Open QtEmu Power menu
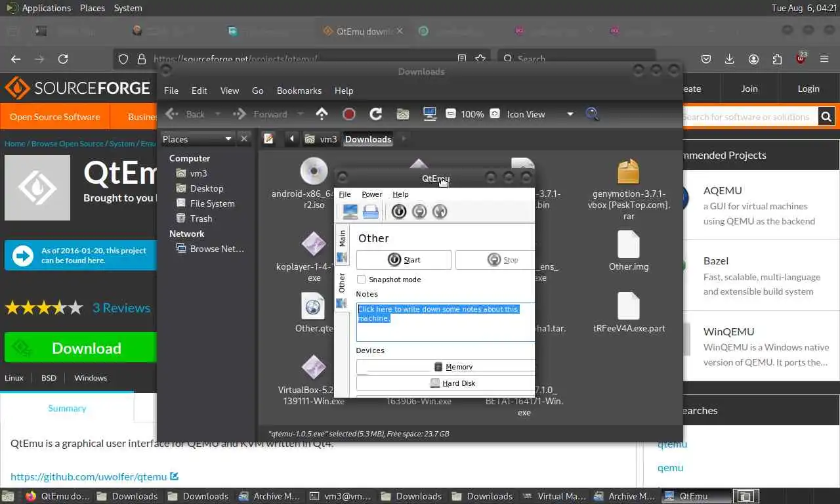 coord(372,194)
